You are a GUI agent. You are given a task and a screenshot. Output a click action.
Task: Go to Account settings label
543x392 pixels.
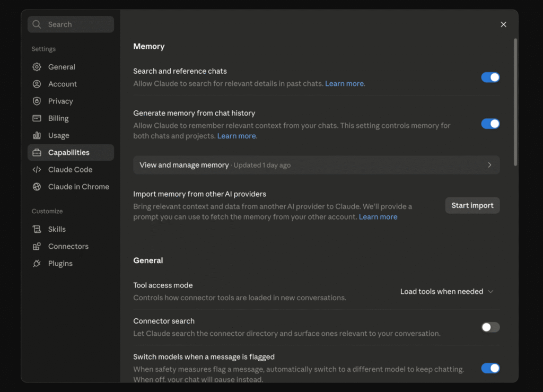pos(63,84)
